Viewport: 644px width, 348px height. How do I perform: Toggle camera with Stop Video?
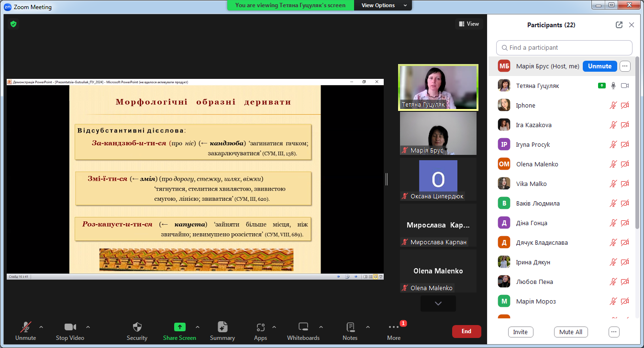(70, 331)
